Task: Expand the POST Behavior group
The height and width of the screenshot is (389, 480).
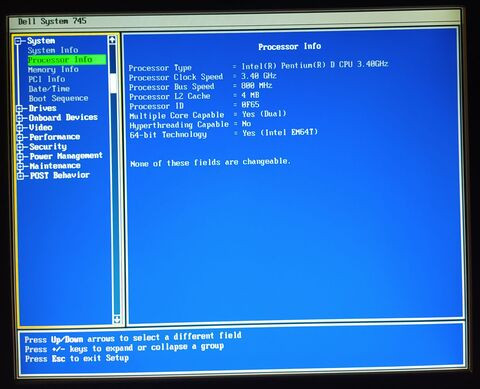Action: click(21, 176)
